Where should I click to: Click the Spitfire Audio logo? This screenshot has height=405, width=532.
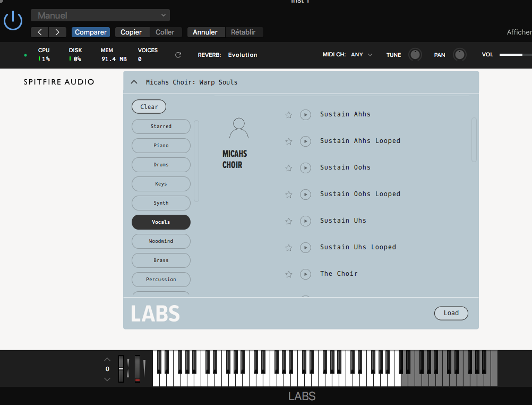click(x=59, y=82)
